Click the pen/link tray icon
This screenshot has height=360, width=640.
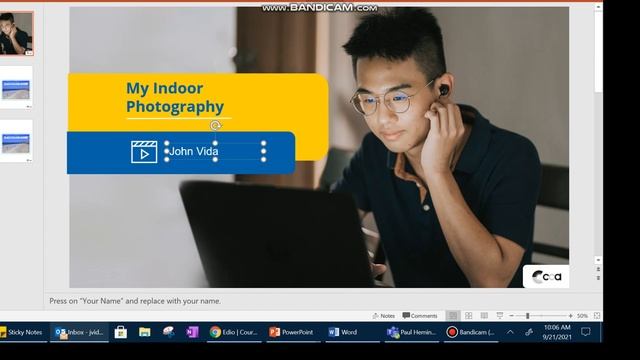tap(529, 332)
